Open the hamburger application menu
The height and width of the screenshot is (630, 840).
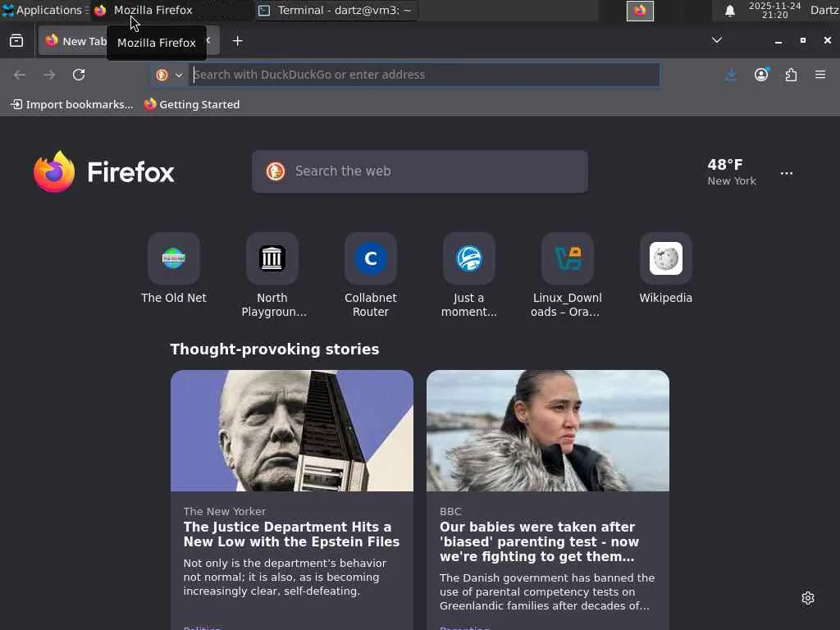[x=820, y=75]
